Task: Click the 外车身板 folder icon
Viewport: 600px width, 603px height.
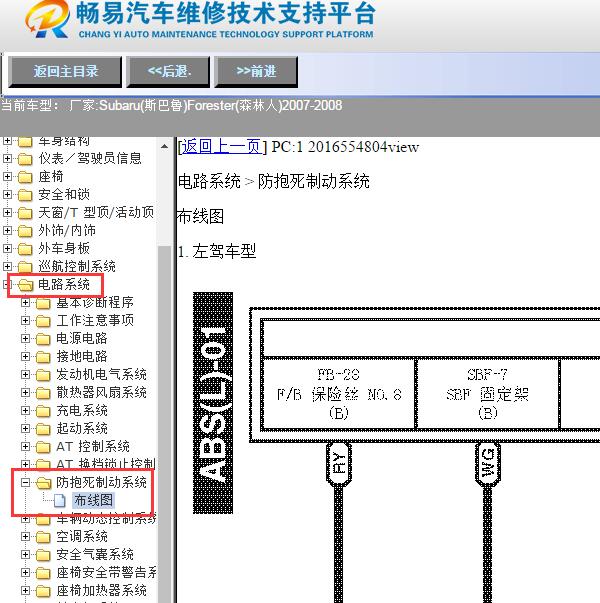Action: tap(25, 249)
